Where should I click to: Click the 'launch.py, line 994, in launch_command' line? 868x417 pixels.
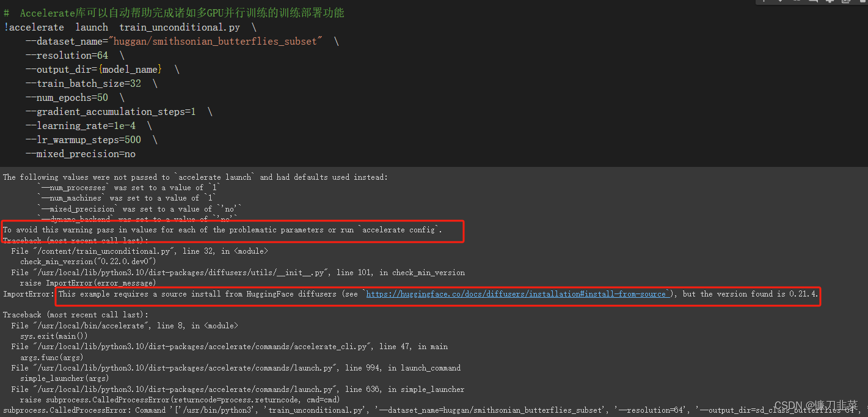[236, 368]
